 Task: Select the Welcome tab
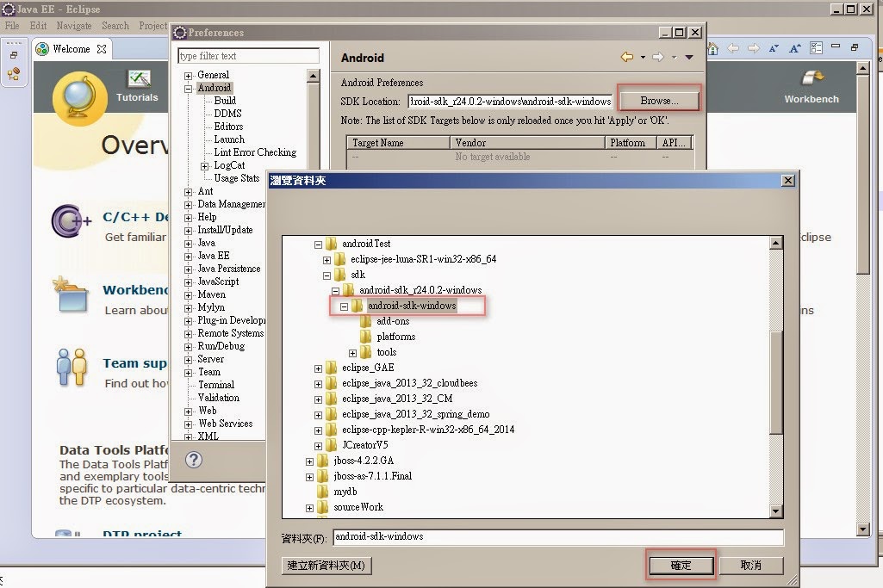click(71, 49)
